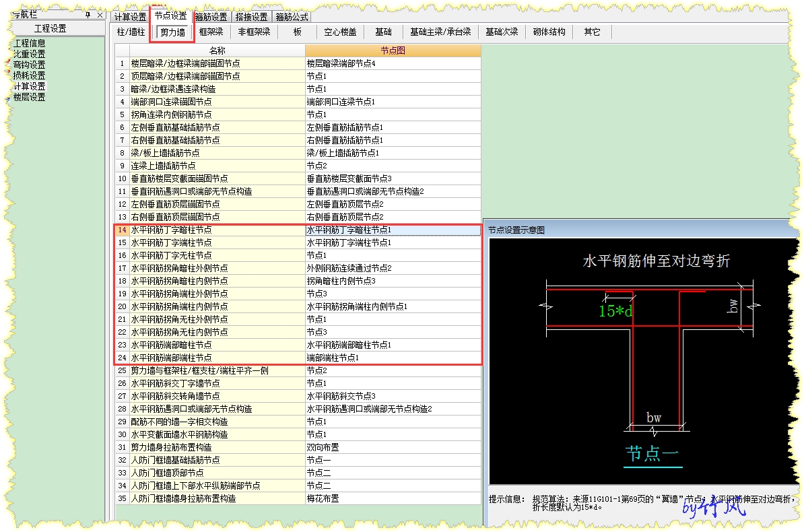Click node cell 水平钢筋斜交节点3
Screen dimensions: 804x532
pyautogui.click(x=393, y=396)
